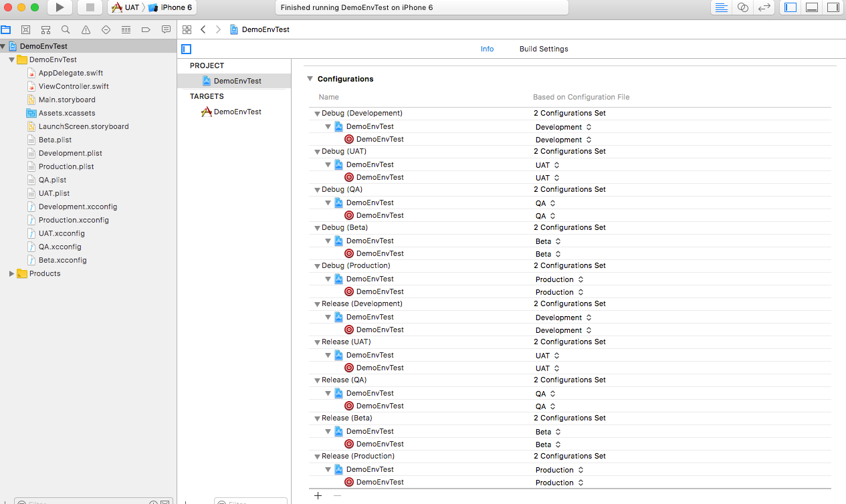This screenshot has height=504, width=846.
Task: Select Development.plist file
Action: click(x=70, y=153)
